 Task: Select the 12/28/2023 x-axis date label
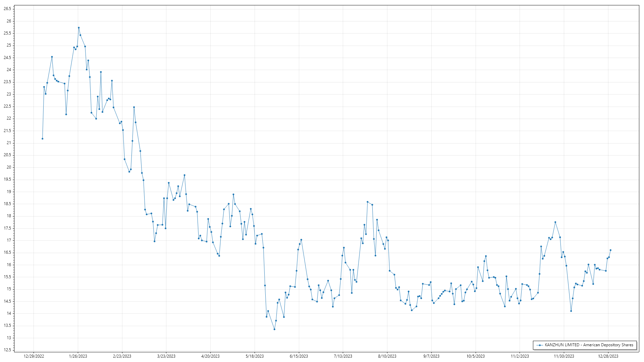tap(608, 356)
